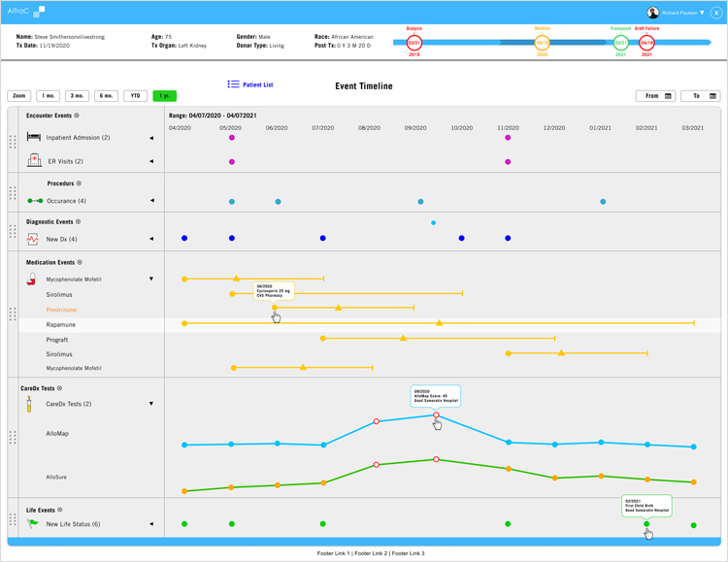Screen dimensions: 728x562
Task: Click the medication pill bottle icon
Action: (x=32, y=280)
